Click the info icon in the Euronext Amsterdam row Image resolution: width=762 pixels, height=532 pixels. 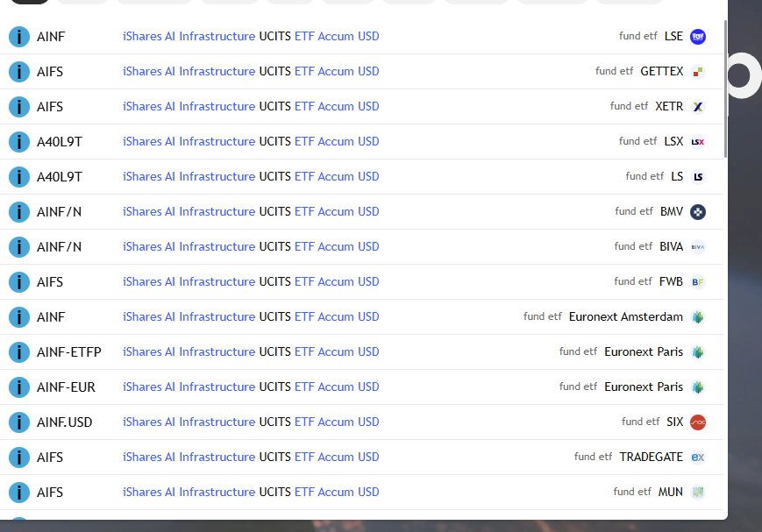(x=19, y=317)
